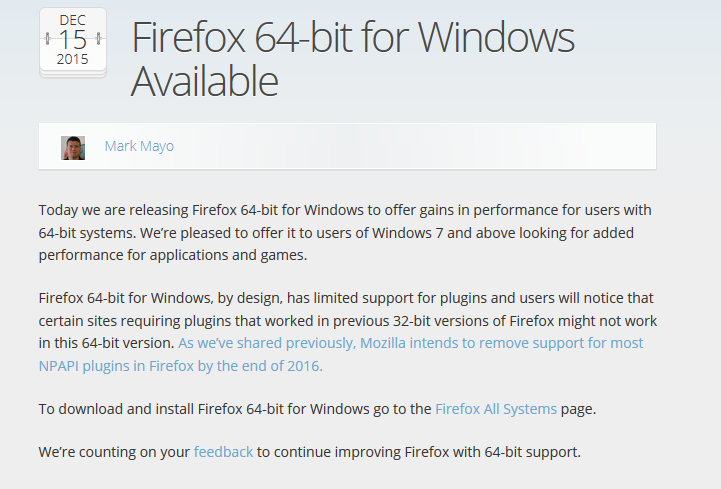Click the 'Today we are releasing' paragraph
Screen dimensions: 721x489
[x=345, y=232]
